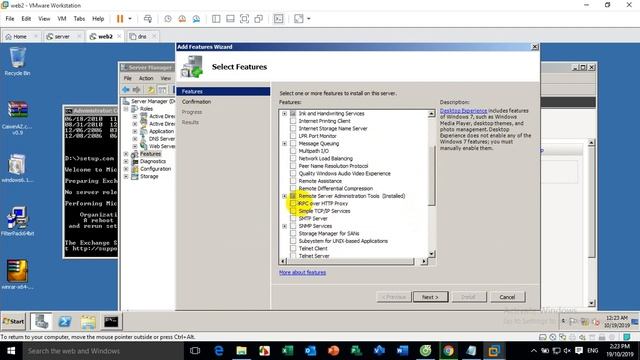Check Internet Printing Client feature
This screenshot has width=640, height=360.
[x=293, y=121]
